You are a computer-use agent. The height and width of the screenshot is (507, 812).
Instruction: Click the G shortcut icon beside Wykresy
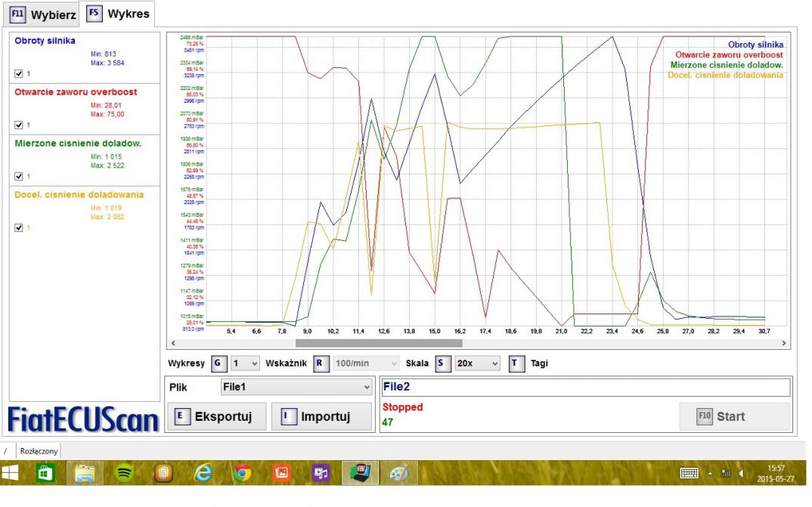218,363
